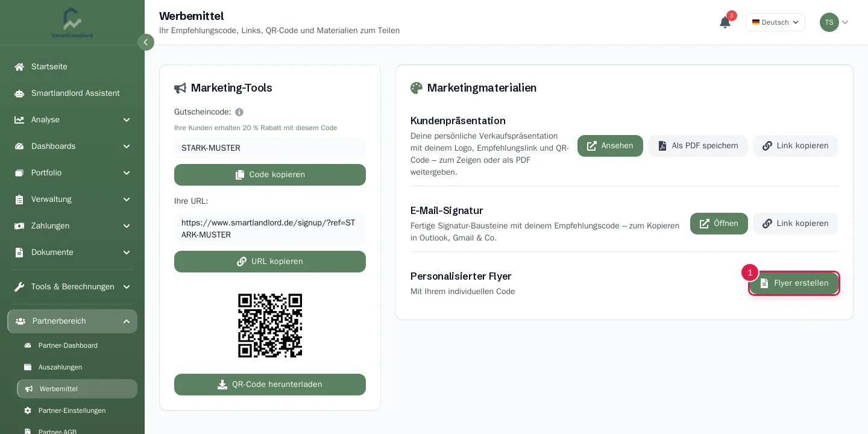Click Flyer erstellen button
Viewport: 868px width, 434px height.
coord(794,283)
